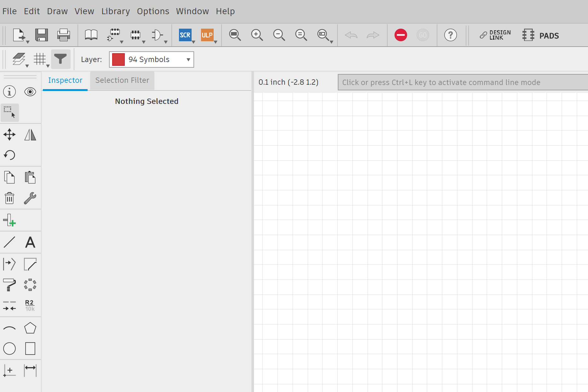Switch to the Selection Filter tab
The width and height of the screenshot is (588, 392).
click(x=122, y=80)
